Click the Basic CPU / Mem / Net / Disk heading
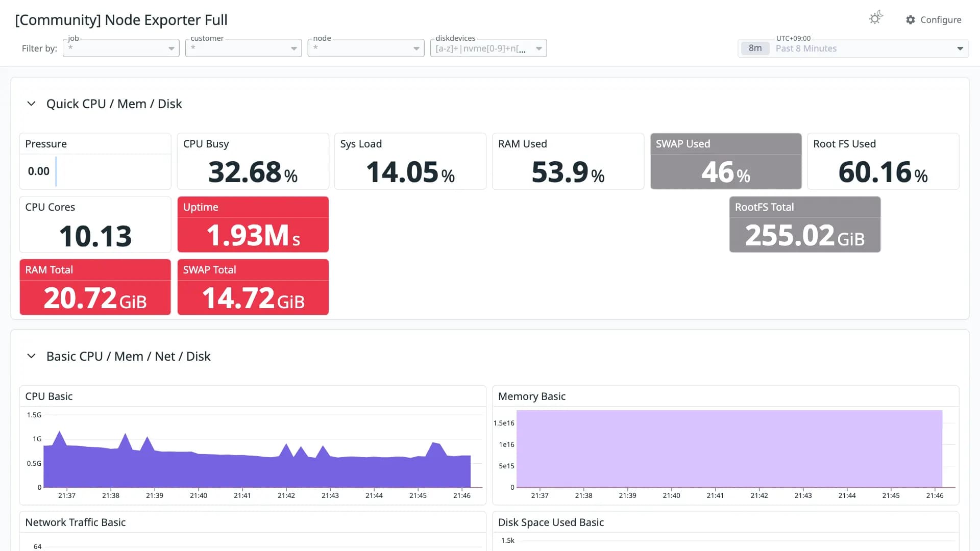The image size is (980, 551). click(128, 356)
